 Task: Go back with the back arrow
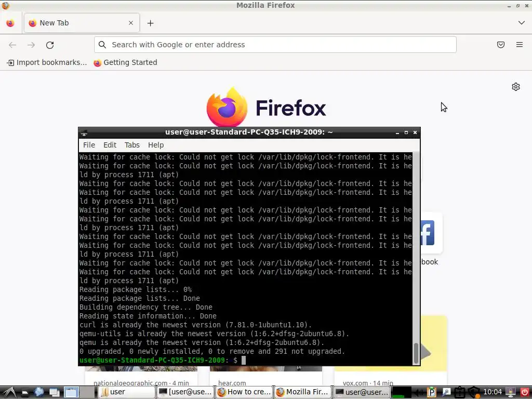point(12,45)
